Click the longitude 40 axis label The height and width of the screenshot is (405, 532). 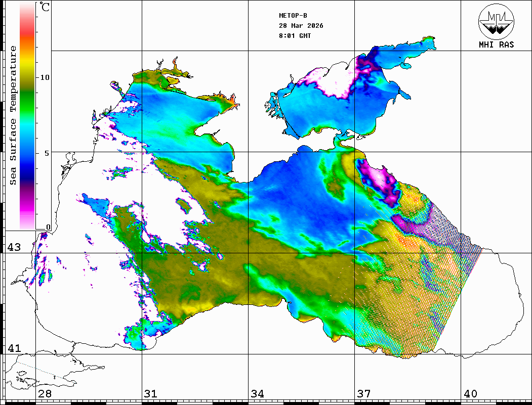[470, 394]
